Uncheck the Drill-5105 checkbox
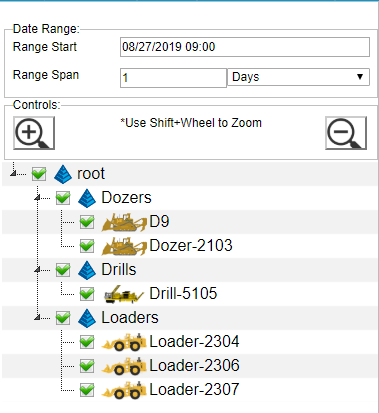This screenshot has height=413, width=379. click(87, 294)
